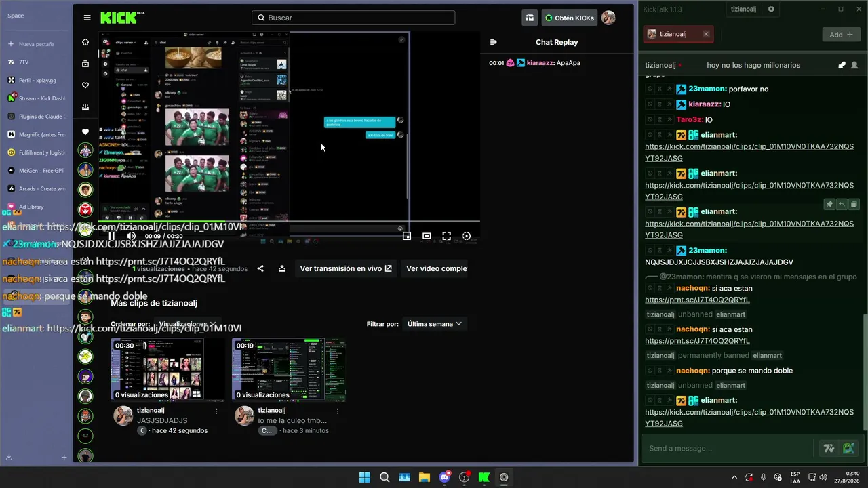Open options menu for JASJSDJADJS clip
The width and height of the screenshot is (868, 488).
[216, 411]
